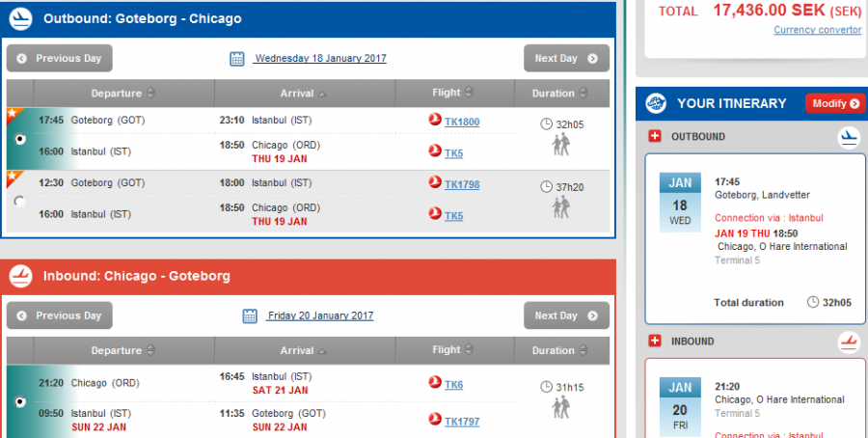Select the 17:45 Goteborg outbound flight option
868x438 pixels.
[x=20, y=139]
